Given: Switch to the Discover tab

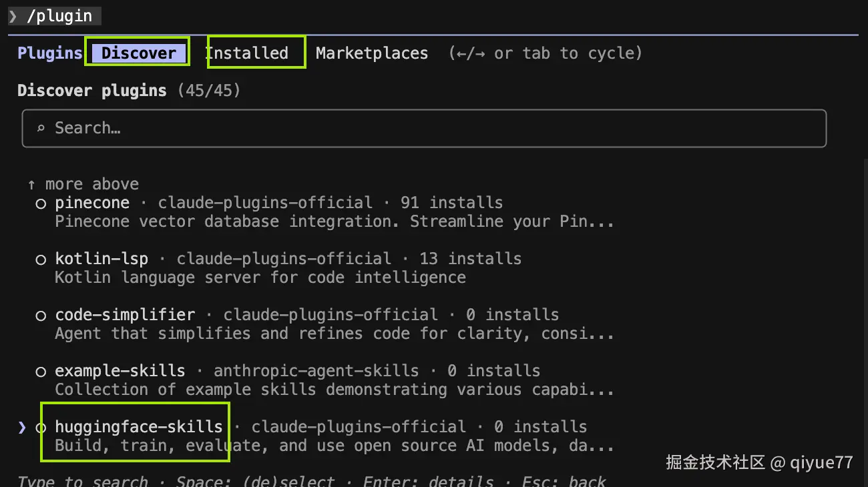Looking at the screenshot, I should tap(138, 53).
